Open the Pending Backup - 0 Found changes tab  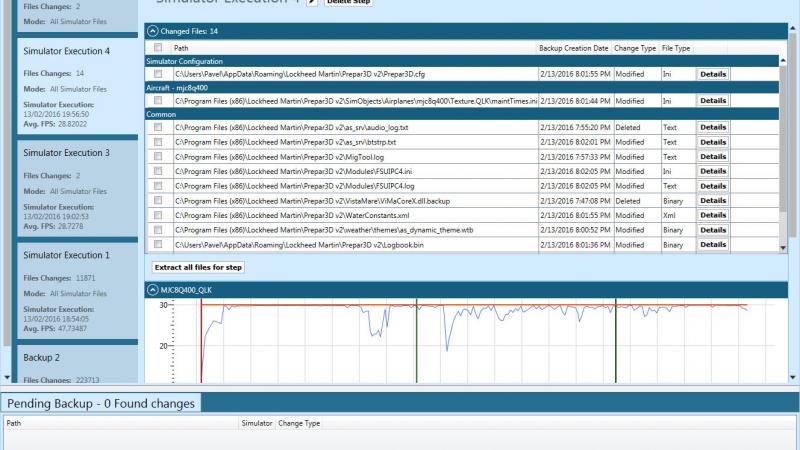pyautogui.click(x=101, y=403)
